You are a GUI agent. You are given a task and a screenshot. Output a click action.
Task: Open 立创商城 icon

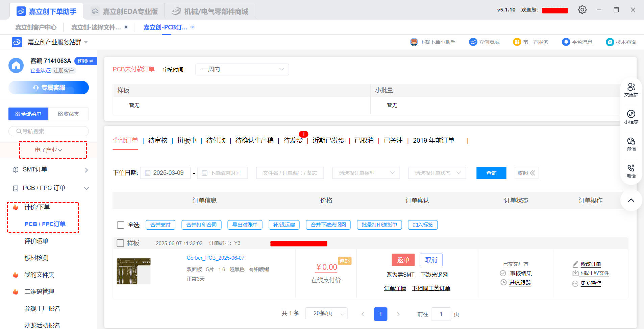(473, 42)
